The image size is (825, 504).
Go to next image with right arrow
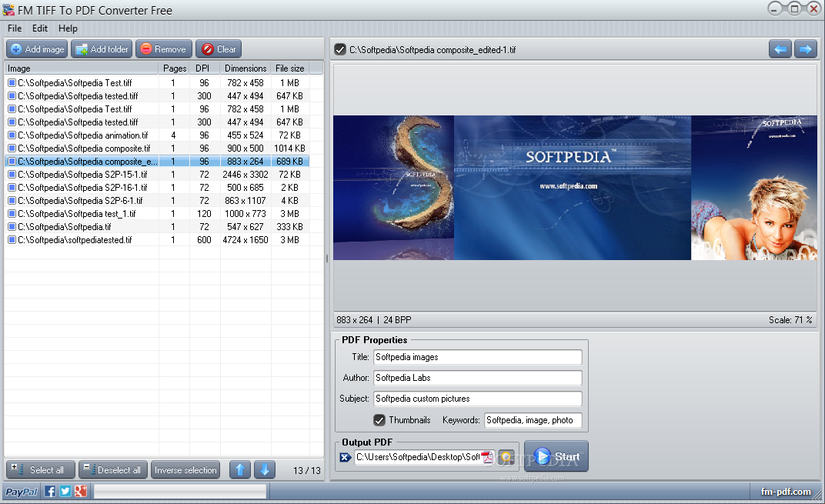[x=806, y=49]
